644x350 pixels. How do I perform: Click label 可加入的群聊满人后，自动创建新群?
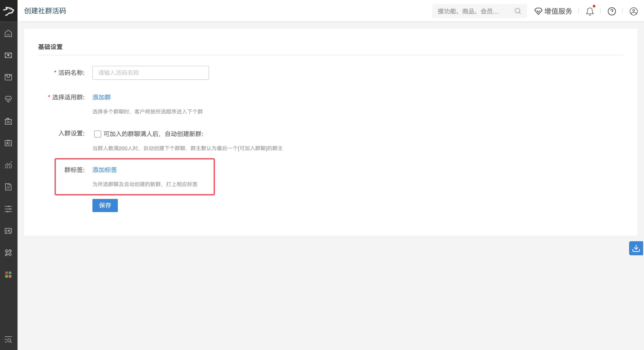[x=153, y=134]
